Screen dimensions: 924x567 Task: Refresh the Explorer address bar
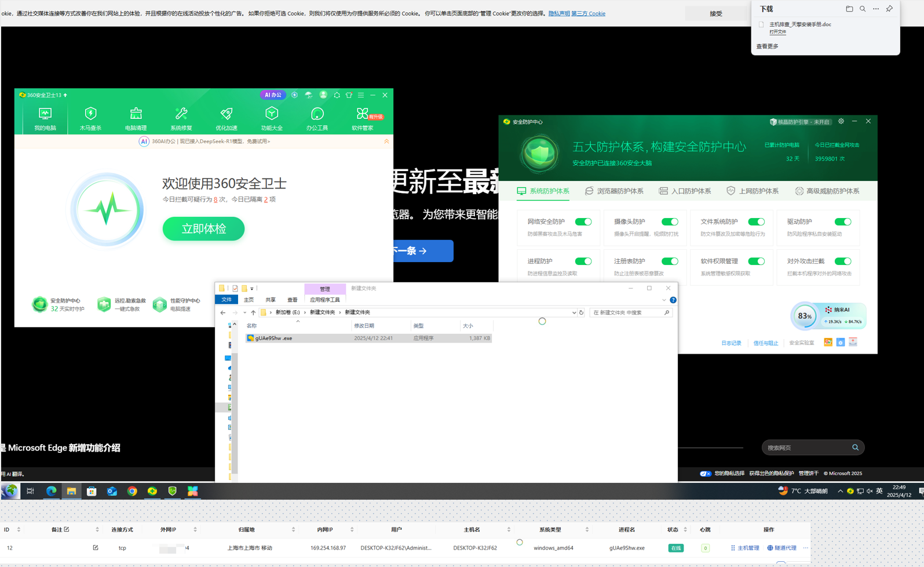[x=581, y=312]
